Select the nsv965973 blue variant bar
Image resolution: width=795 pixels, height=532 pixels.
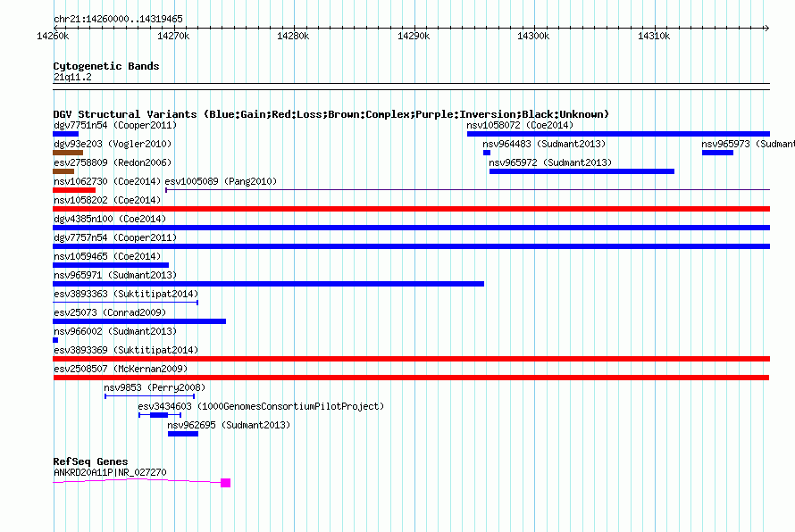(717, 153)
